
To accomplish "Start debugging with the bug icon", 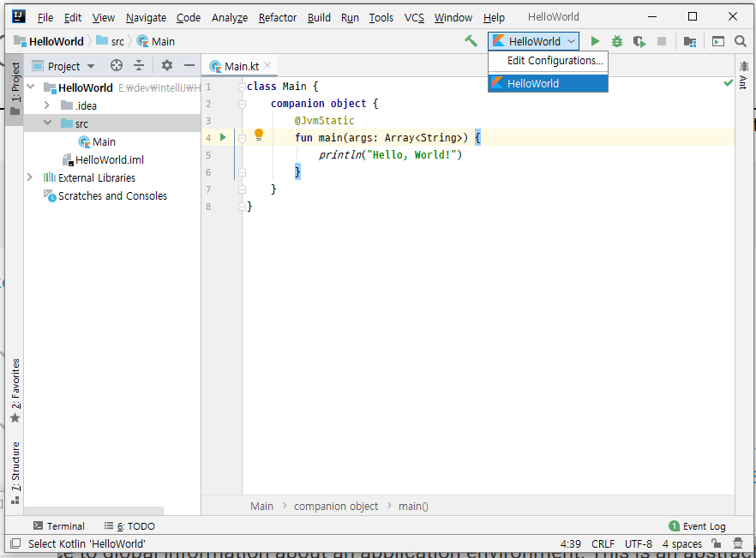I will (616, 41).
